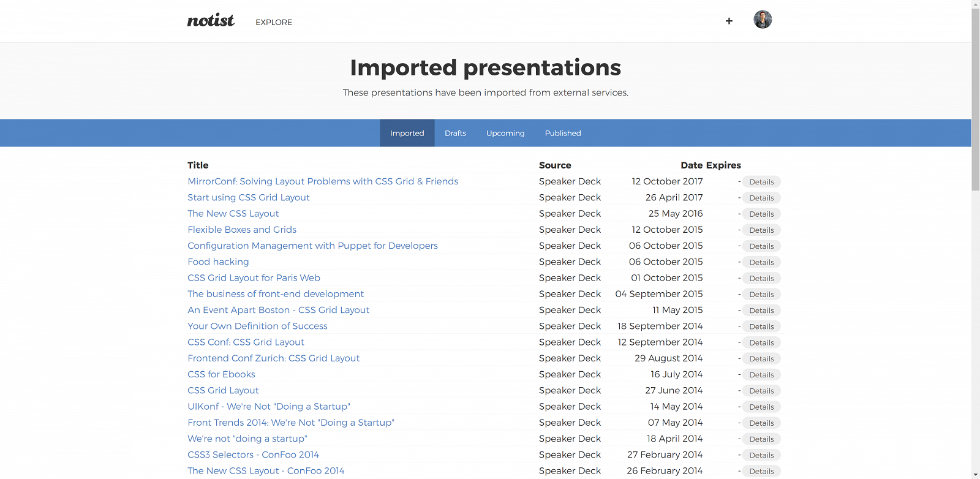Click Speaker Deck source in Food hacking row
This screenshot has width=980, height=479.
click(x=570, y=262)
